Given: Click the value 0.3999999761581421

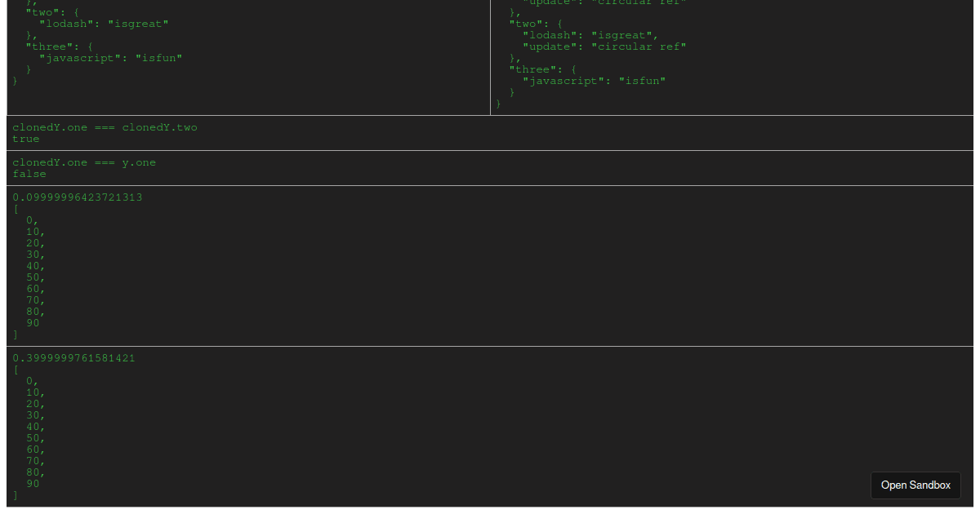Looking at the screenshot, I should (x=73, y=357).
